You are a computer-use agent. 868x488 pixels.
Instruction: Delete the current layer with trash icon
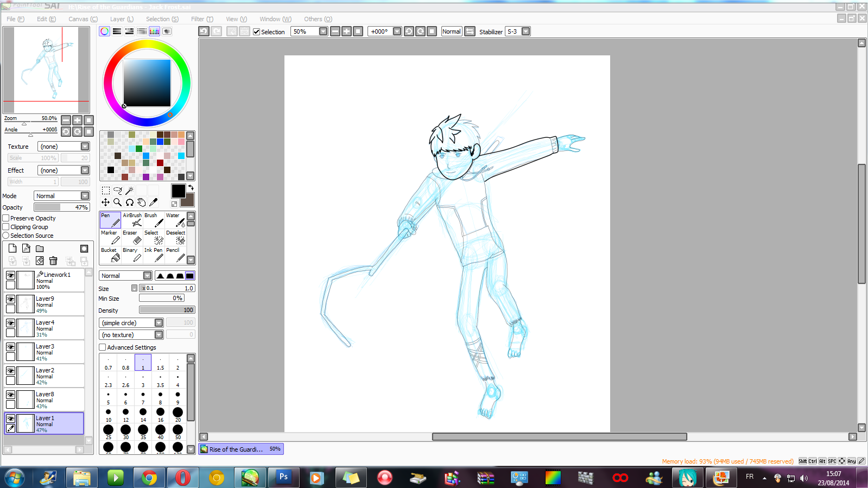tap(53, 261)
